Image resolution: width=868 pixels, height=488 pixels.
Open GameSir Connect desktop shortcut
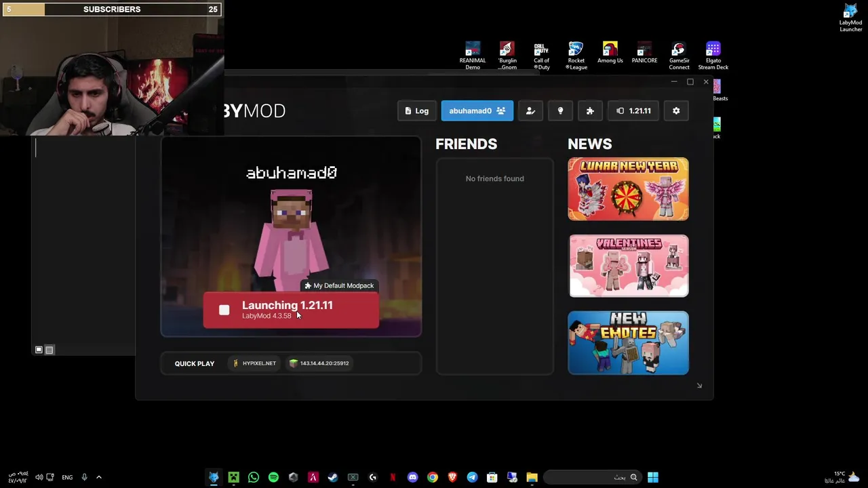tap(679, 56)
